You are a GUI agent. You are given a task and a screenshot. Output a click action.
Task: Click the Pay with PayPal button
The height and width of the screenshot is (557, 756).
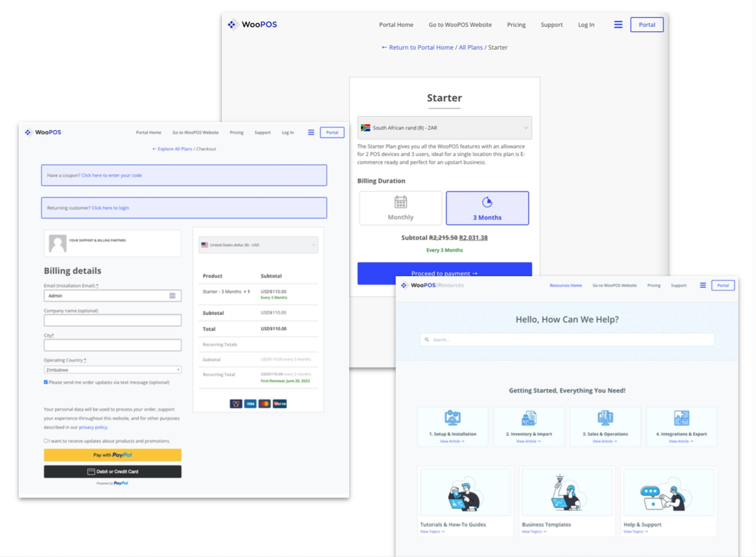point(113,455)
